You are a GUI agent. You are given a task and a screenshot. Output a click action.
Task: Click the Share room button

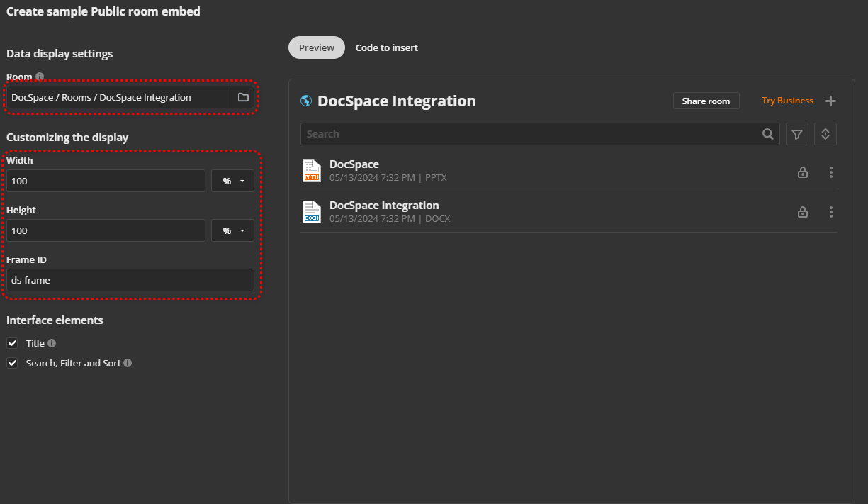click(x=706, y=101)
